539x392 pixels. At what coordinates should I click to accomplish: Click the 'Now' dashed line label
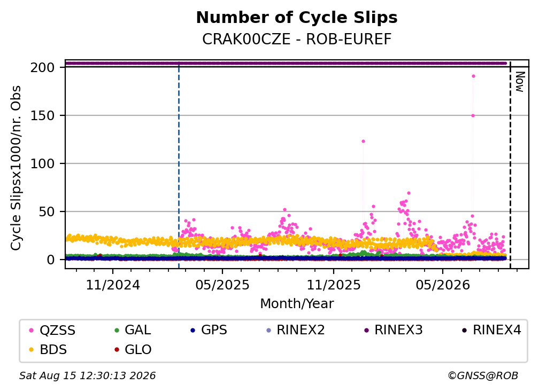[x=520, y=82]
